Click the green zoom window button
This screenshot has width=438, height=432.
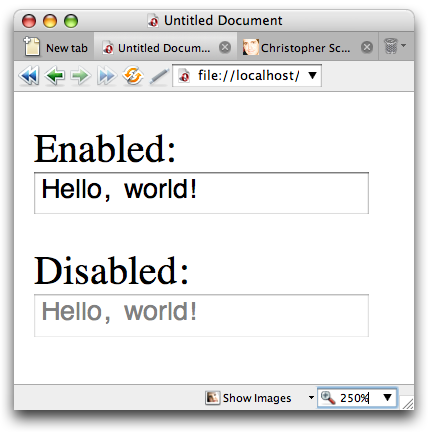point(71,21)
